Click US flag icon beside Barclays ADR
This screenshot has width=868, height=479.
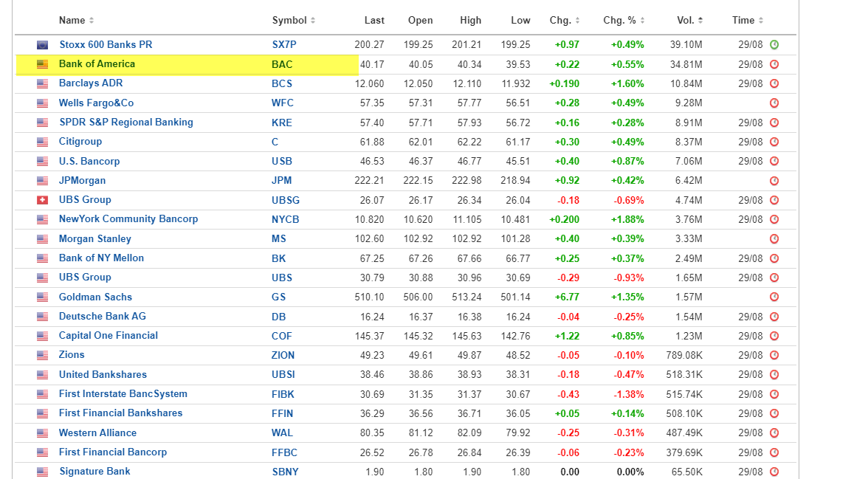(43, 83)
